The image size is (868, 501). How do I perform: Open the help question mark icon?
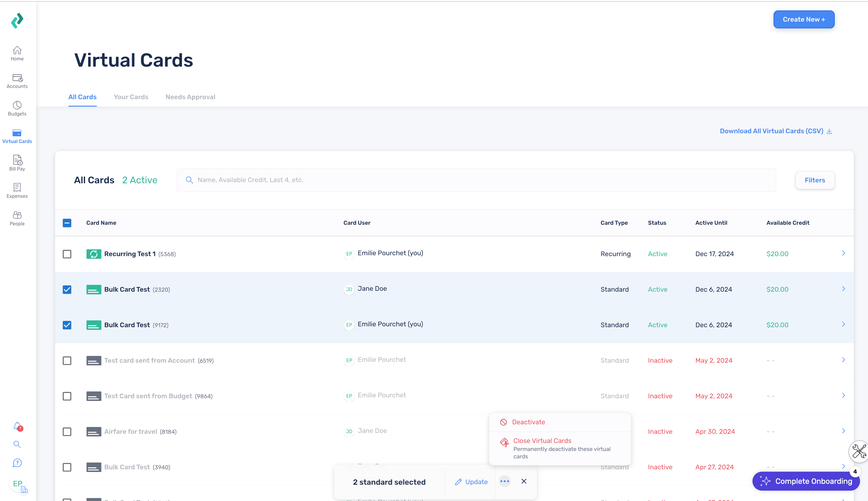click(17, 463)
